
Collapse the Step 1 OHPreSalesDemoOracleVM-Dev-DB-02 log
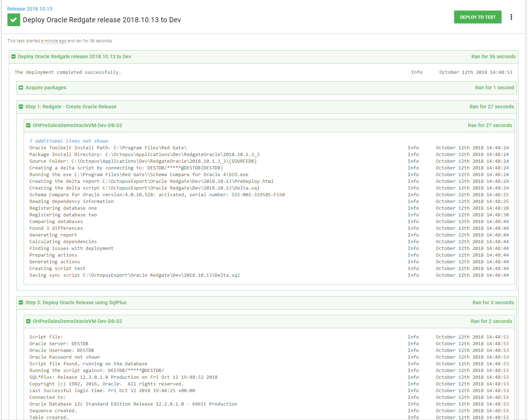28,125
